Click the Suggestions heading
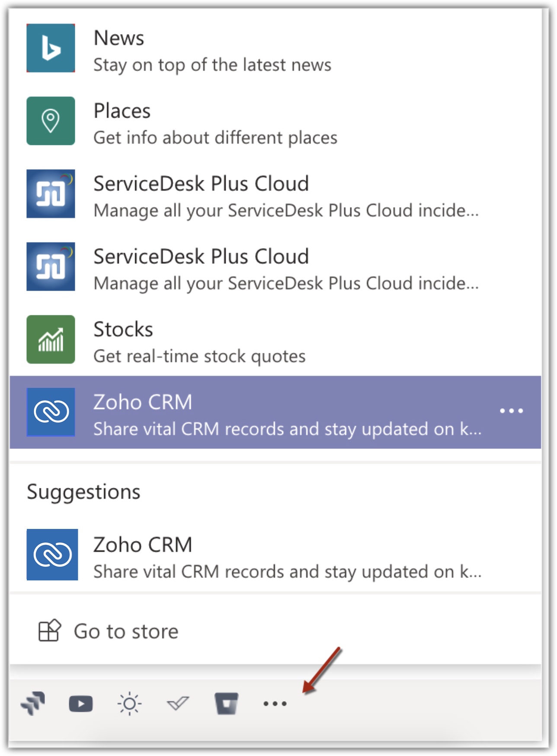 (83, 492)
